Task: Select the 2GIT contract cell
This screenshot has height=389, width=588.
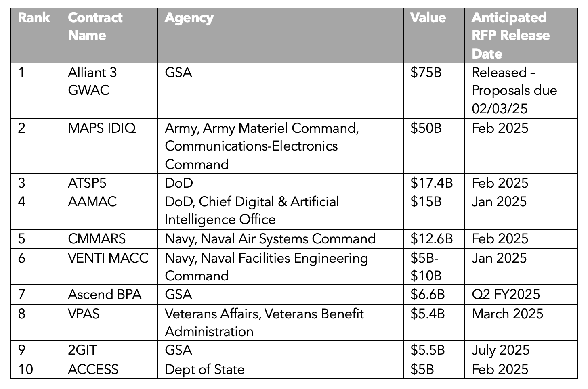Action: tap(109, 350)
